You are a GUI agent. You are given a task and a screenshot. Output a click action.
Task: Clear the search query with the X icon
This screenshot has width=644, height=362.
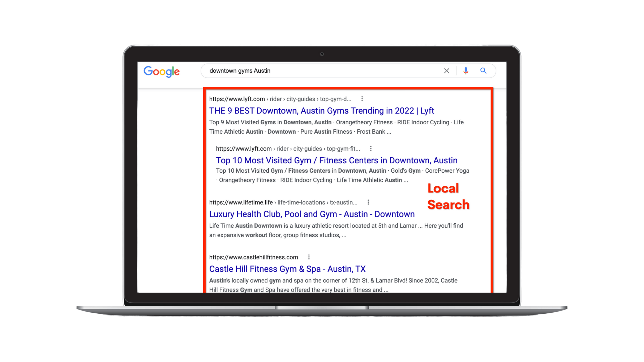coord(446,71)
